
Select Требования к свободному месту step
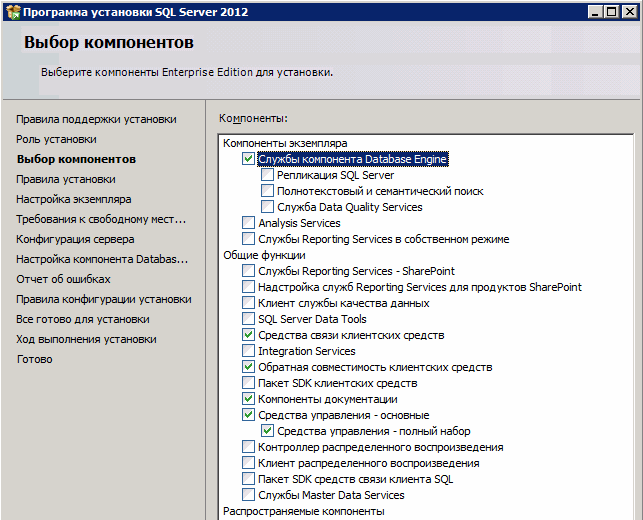click(101, 219)
